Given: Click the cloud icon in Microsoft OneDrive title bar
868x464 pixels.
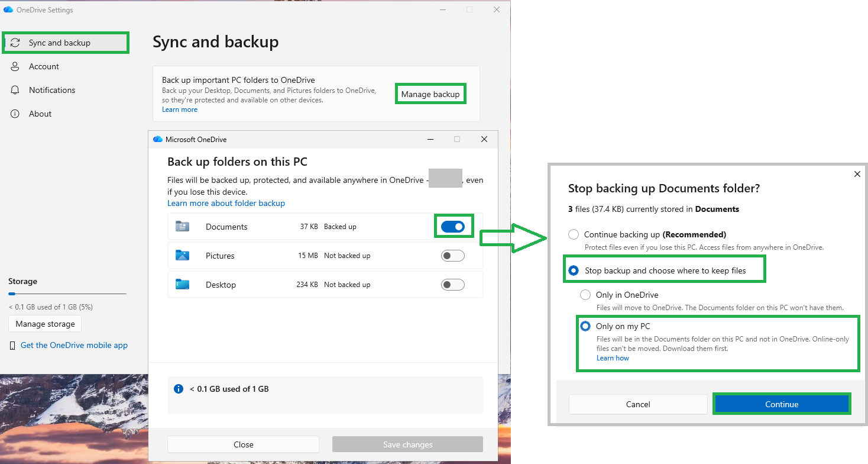Looking at the screenshot, I should pyautogui.click(x=157, y=139).
